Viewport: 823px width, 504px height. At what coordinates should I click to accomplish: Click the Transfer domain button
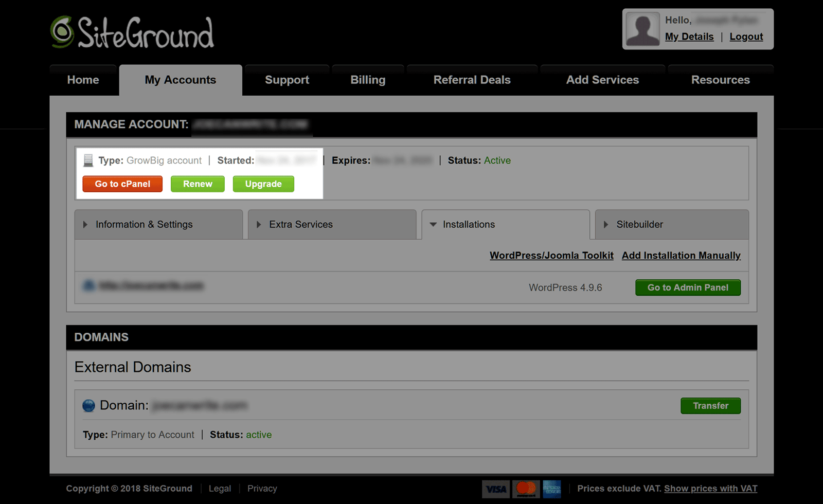click(x=710, y=406)
